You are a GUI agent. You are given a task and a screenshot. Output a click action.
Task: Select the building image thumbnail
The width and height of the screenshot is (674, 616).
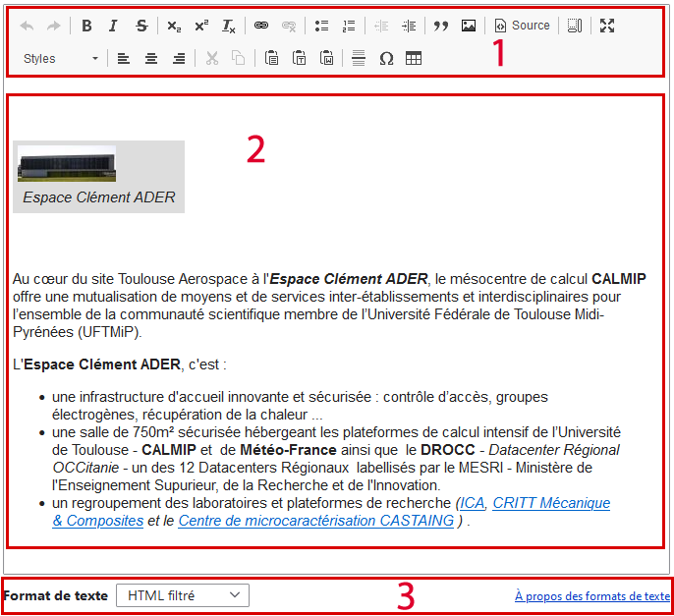tap(67, 164)
